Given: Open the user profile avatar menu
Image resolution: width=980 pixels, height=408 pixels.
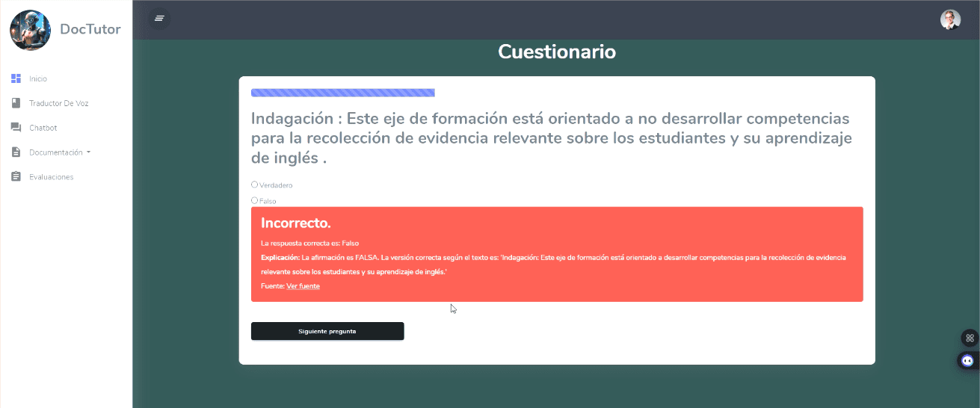Looking at the screenshot, I should 950,19.
